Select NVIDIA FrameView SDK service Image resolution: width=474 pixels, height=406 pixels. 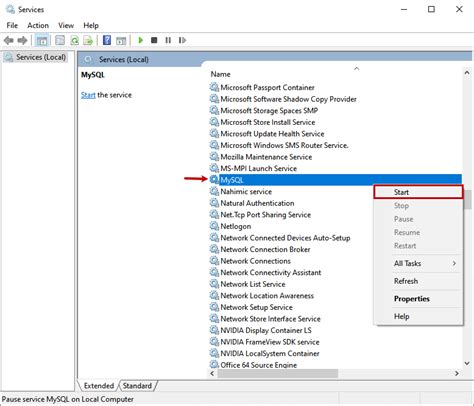270,342
